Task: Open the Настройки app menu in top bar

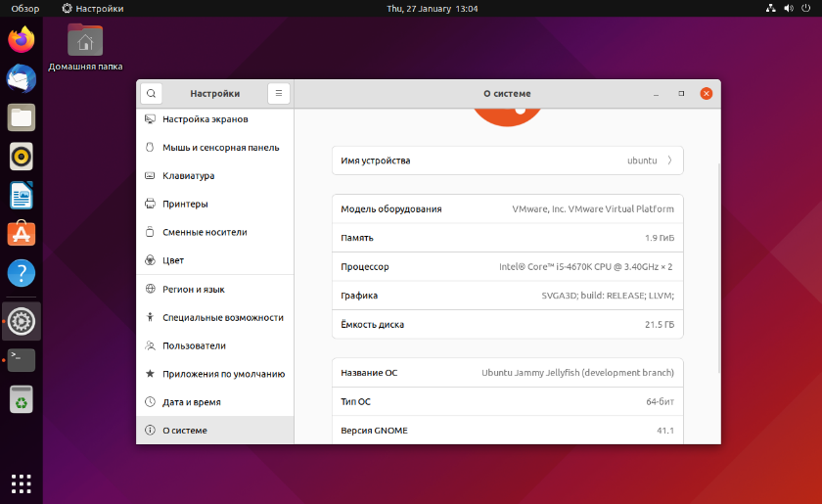Action: [93, 9]
